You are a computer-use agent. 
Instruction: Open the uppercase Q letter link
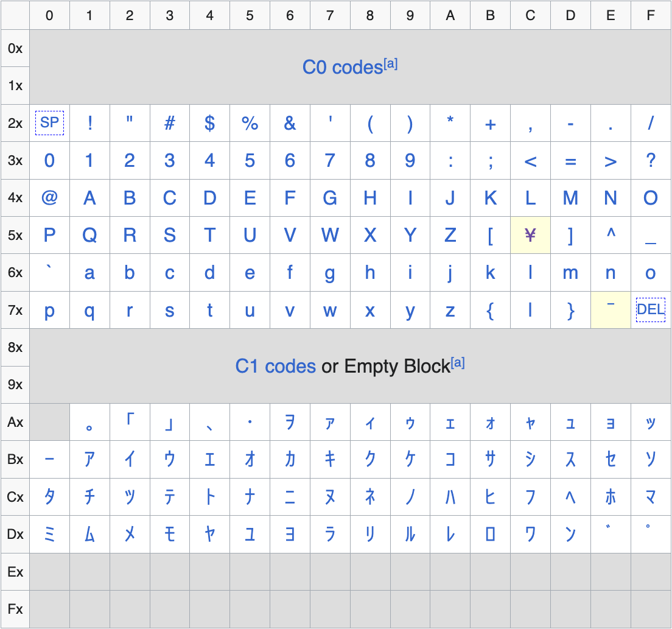(x=89, y=236)
